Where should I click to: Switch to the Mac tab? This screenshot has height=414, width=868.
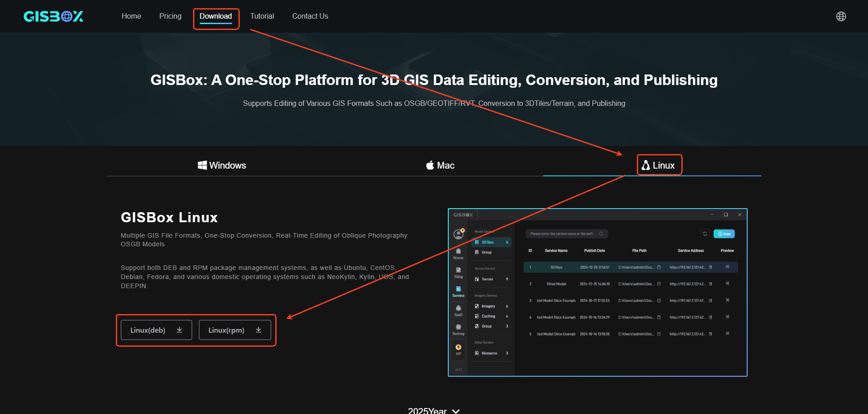(440, 165)
